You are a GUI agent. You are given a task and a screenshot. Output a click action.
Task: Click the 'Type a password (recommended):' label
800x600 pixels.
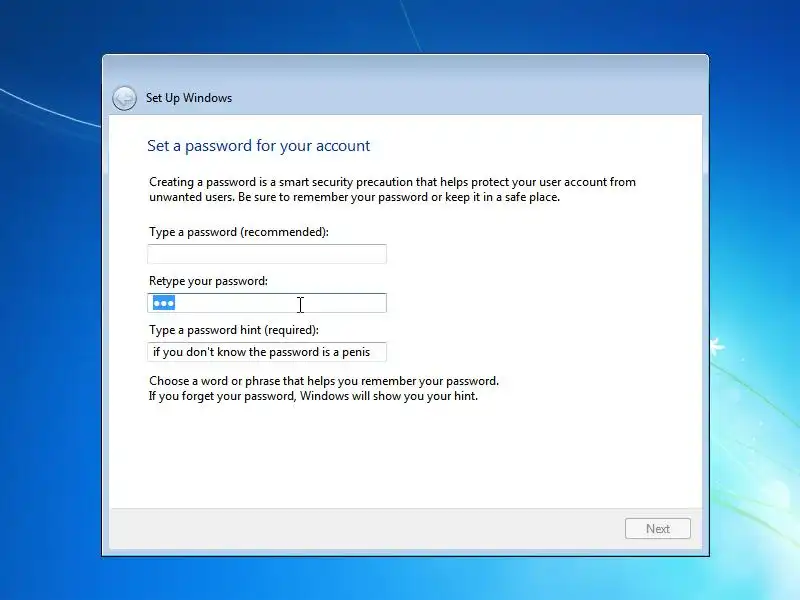click(x=239, y=232)
